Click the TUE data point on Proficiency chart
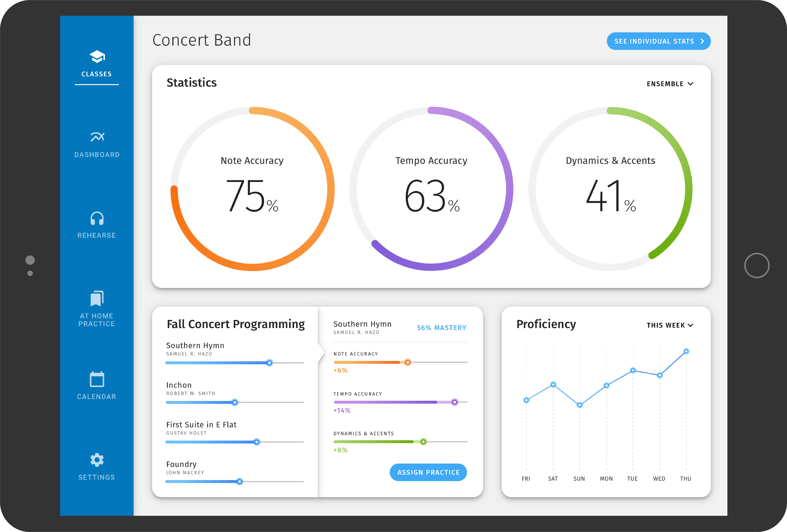 tap(633, 370)
